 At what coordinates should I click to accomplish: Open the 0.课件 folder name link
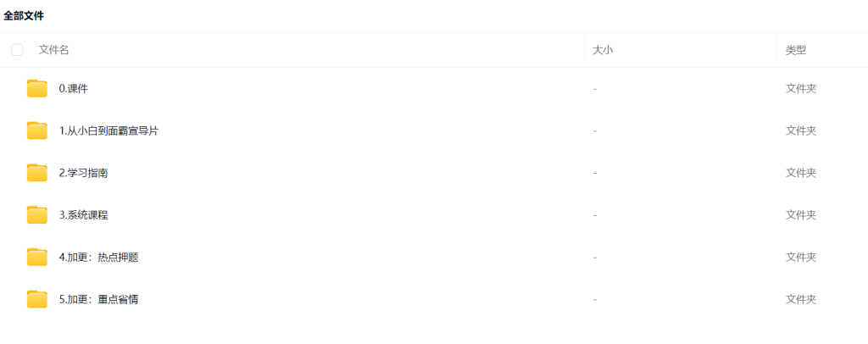[74, 88]
